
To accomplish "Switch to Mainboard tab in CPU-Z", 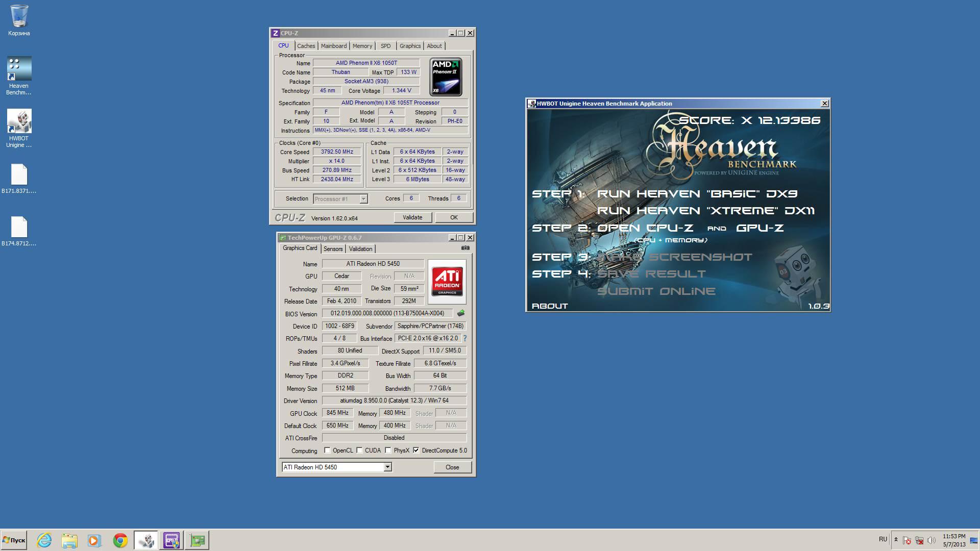I will point(334,46).
